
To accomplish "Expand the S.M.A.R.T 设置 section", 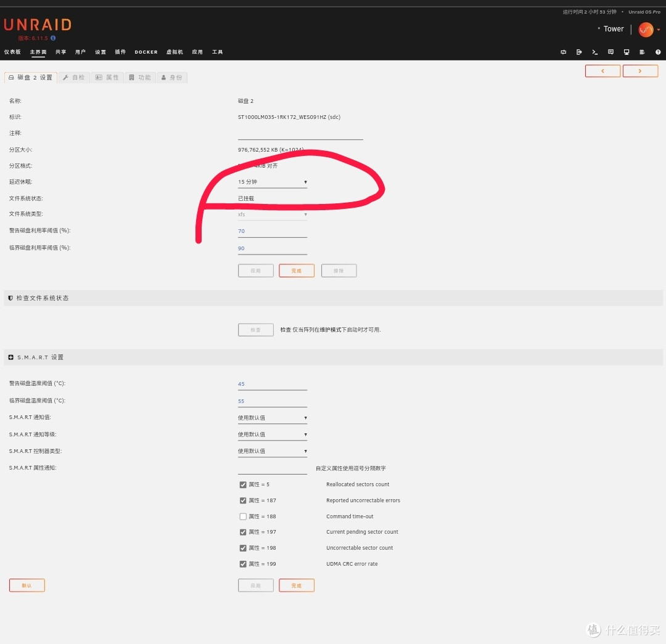I will (x=10, y=357).
